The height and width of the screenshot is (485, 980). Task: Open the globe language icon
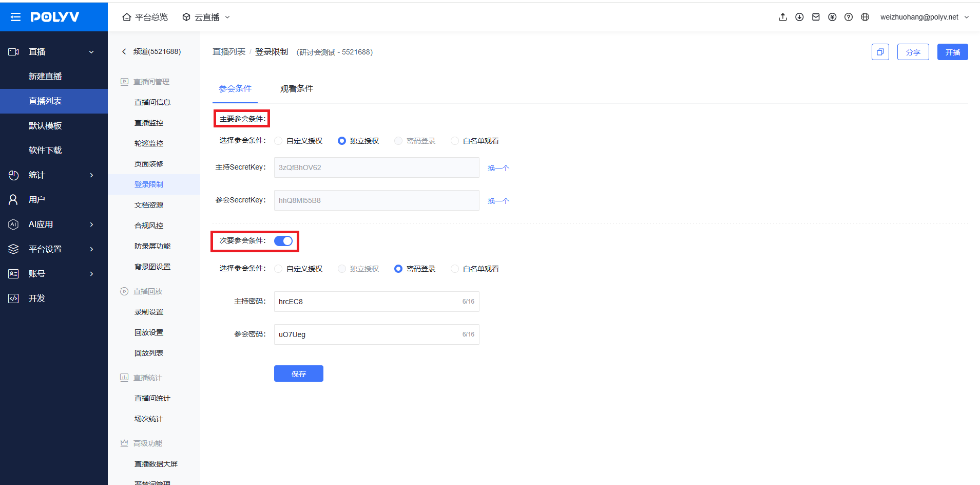tap(865, 17)
